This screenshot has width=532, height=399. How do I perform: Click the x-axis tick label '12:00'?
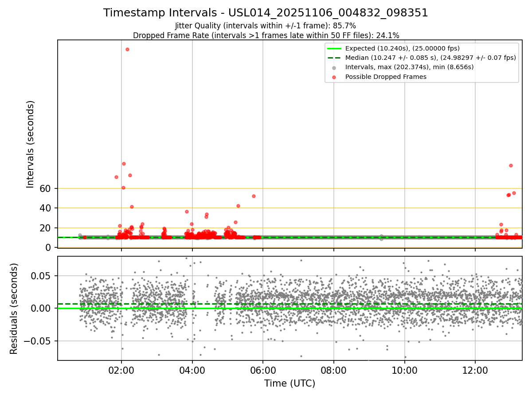[475, 370]
